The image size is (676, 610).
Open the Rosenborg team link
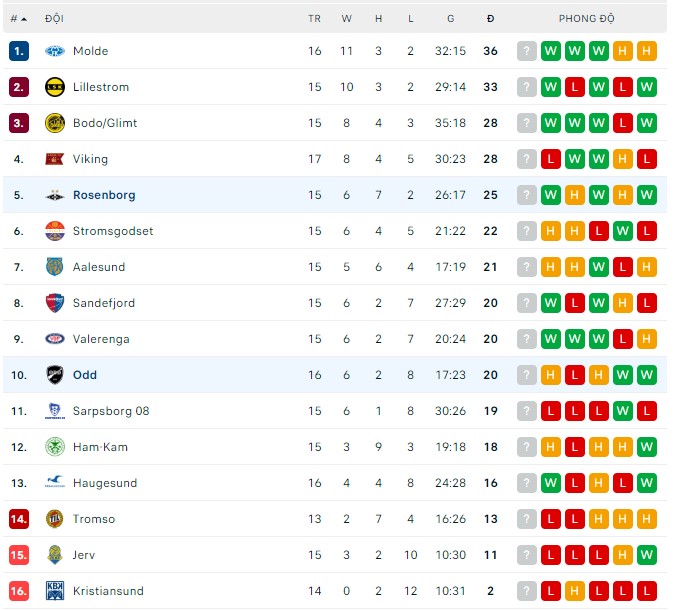[104, 195]
